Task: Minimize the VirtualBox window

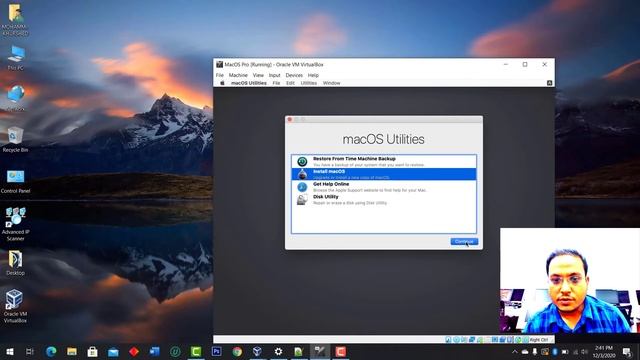Action: coord(506,64)
